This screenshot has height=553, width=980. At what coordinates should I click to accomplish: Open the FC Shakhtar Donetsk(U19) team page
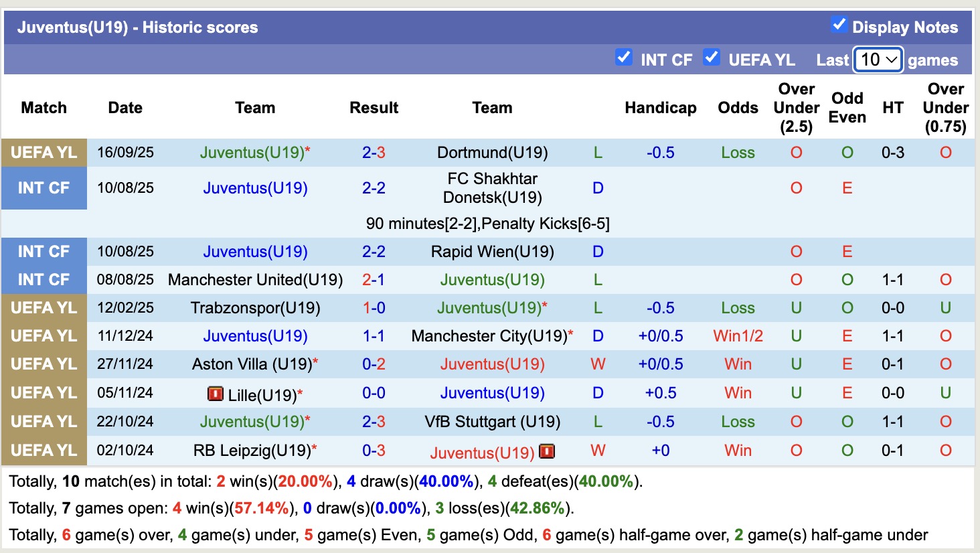click(x=492, y=188)
